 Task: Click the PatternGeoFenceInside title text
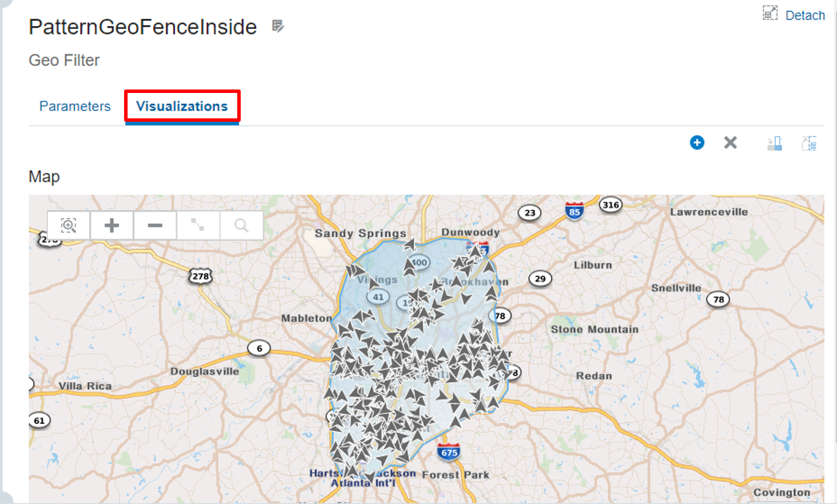pyautogui.click(x=143, y=27)
